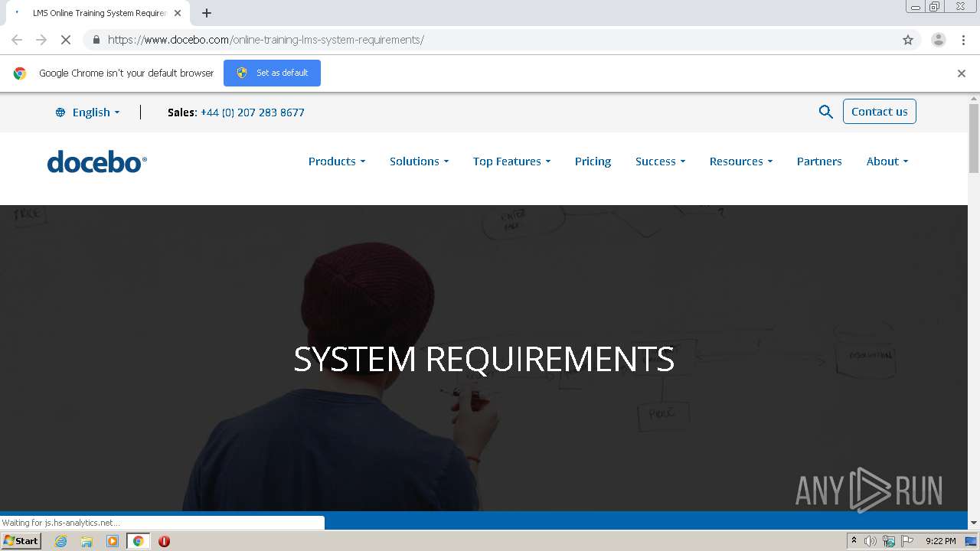Expand the Success menu

(x=660, y=161)
